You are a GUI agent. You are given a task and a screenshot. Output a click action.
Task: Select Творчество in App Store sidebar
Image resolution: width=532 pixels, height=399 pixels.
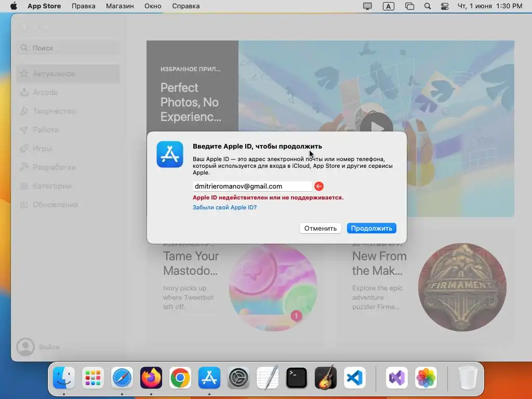click(x=68, y=111)
